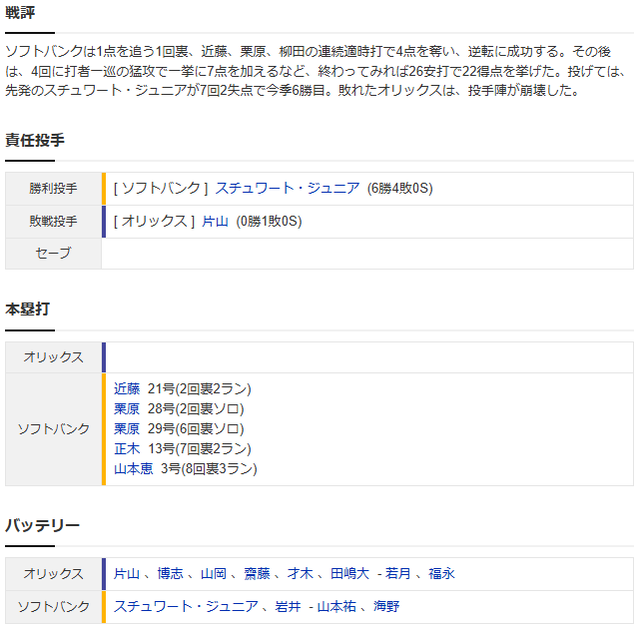
Task: Select the 勝利投手 row label
Action: click(x=53, y=189)
